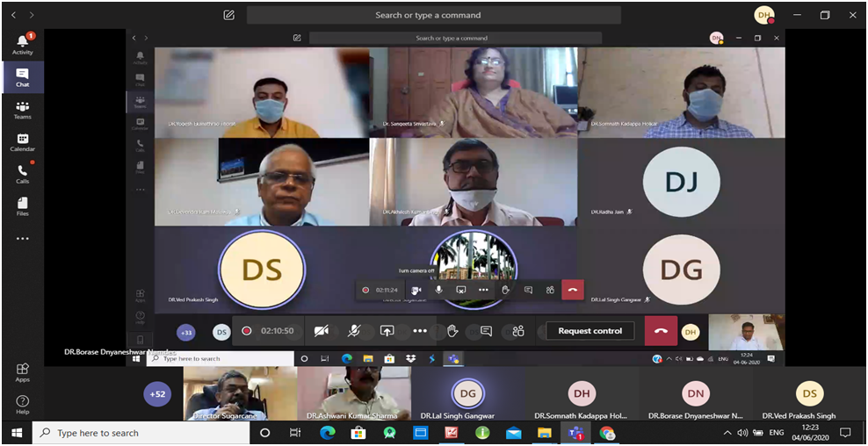Select the Director Sugarcane video thumbnail
Screen dimensions: 868x446
tap(228, 393)
